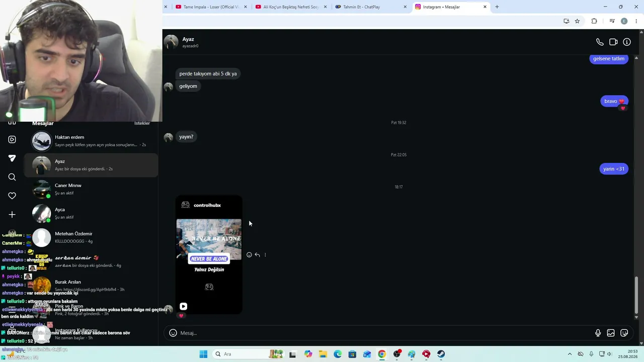Screen dimensions: 644x362
Task: Open Messages paper plane icon in sidebar
Action: pyautogui.click(x=12, y=158)
